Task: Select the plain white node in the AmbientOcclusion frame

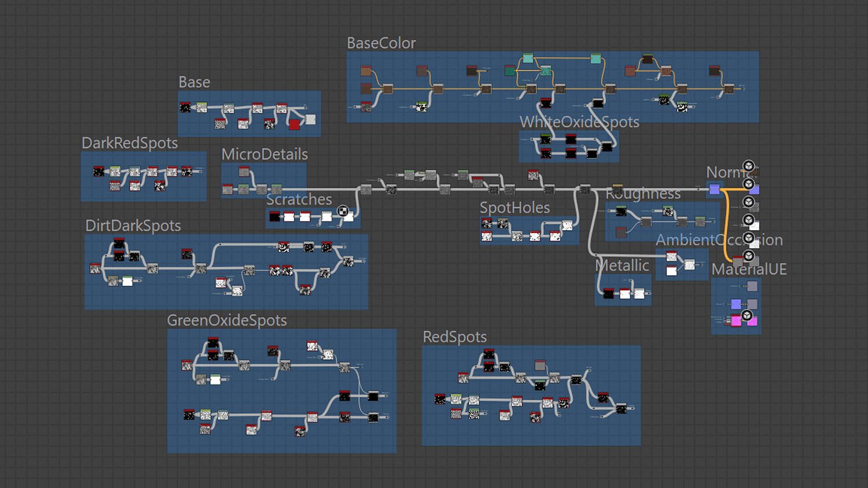Action: 671,271
